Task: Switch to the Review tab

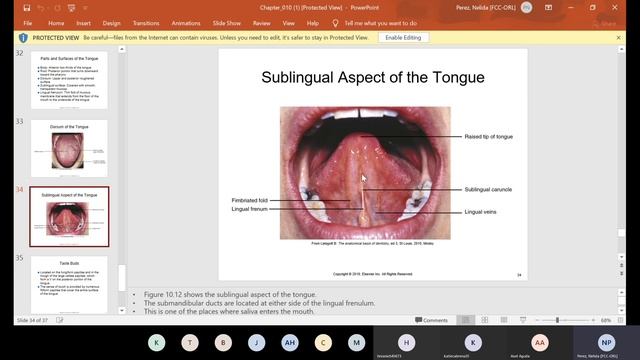Action: click(x=261, y=23)
